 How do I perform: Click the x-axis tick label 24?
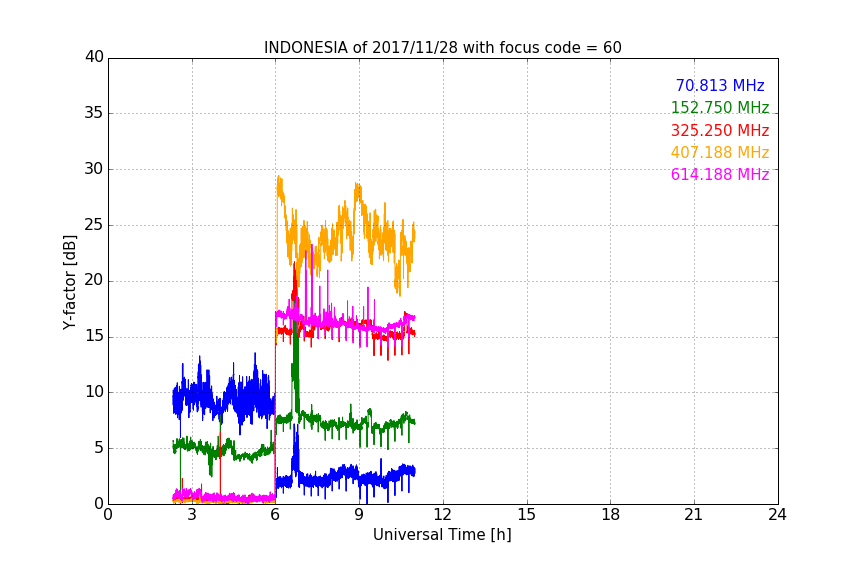point(777,515)
